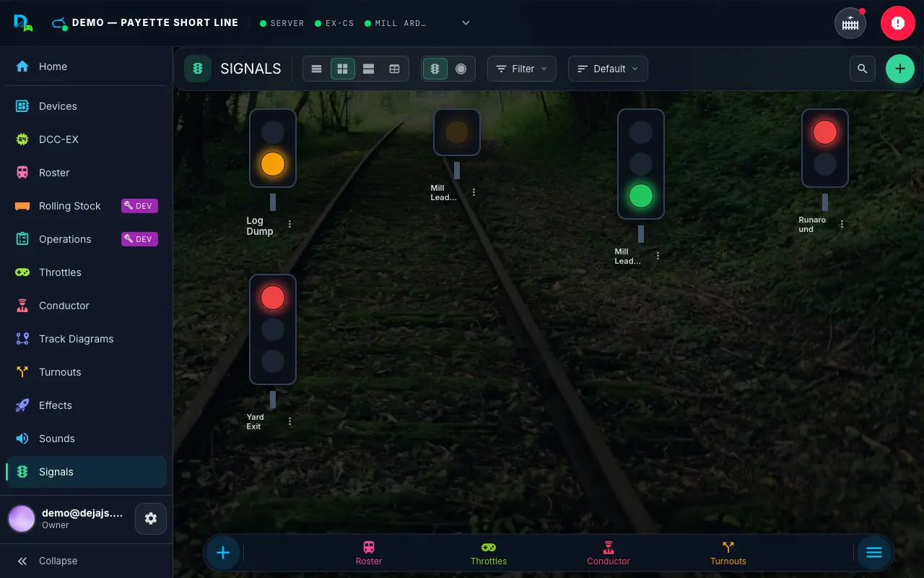This screenshot has width=924, height=578.
Task: Switch to the table view layout
Action: point(394,69)
